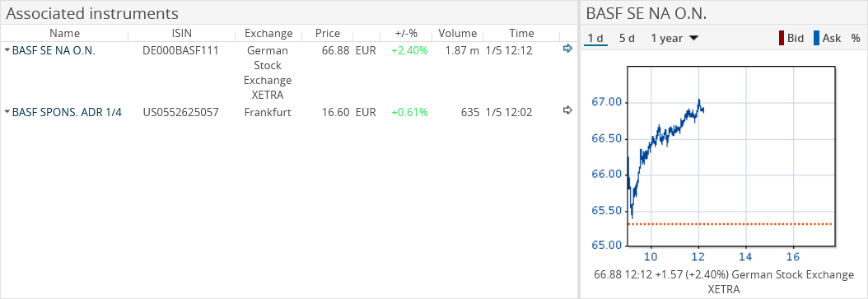Sort the table by the Price column header
The width and height of the screenshot is (868, 299).
click(328, 33)
